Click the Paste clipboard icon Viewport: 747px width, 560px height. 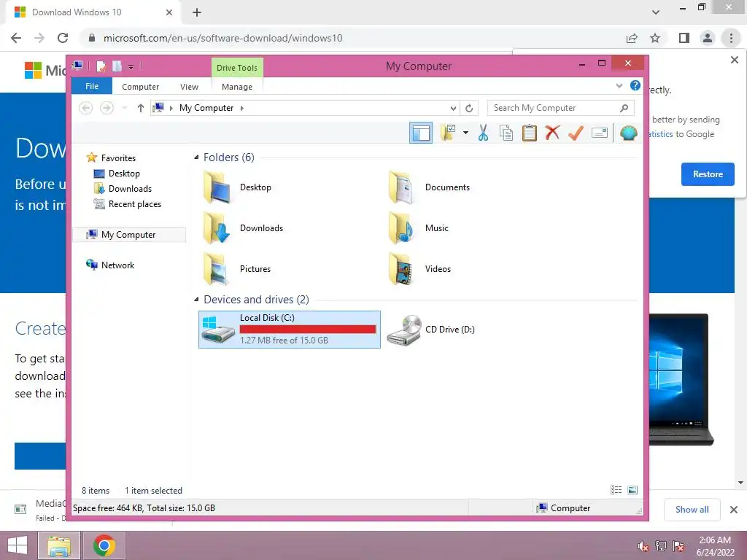(530, 133)
